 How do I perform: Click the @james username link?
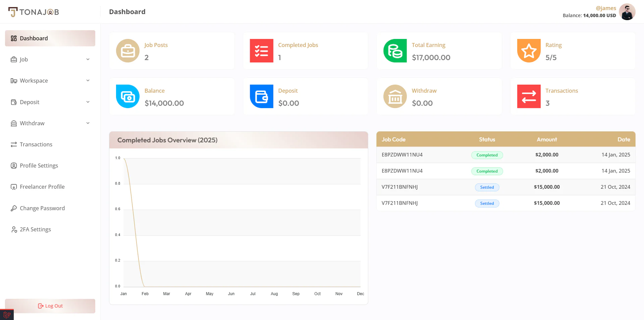pos(605,8)
